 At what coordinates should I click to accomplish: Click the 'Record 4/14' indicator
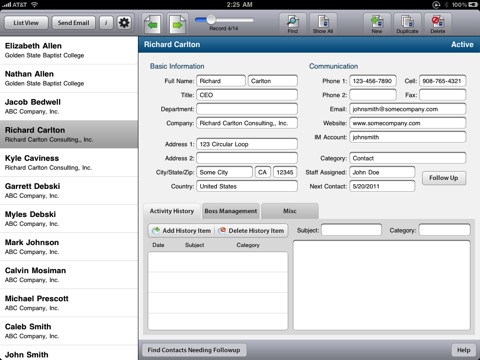pyautogui.click(x=224, y=29)
